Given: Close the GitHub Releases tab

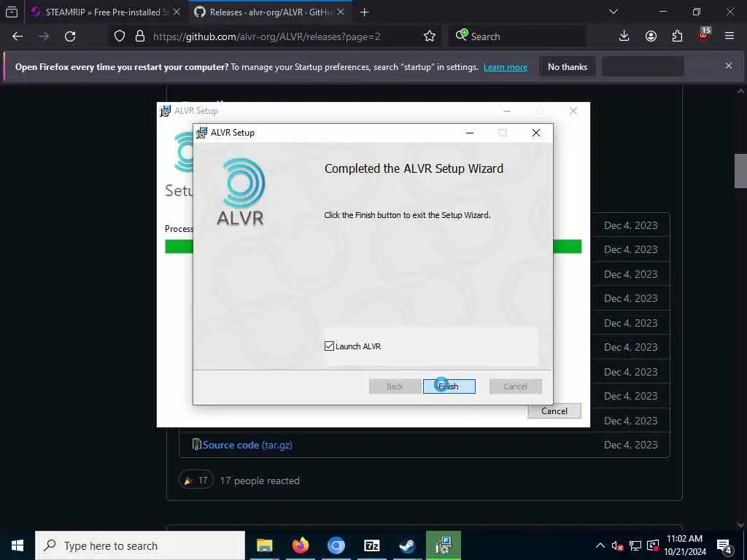Looking at the screenshot, I should pyautogui.click(x=341, y=12).
